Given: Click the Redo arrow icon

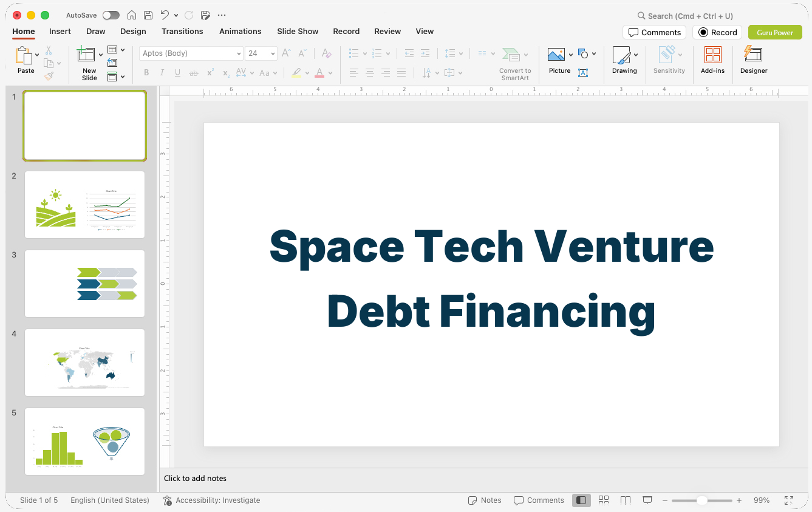Looking at the screenshot, I should [x=188, y=15].
